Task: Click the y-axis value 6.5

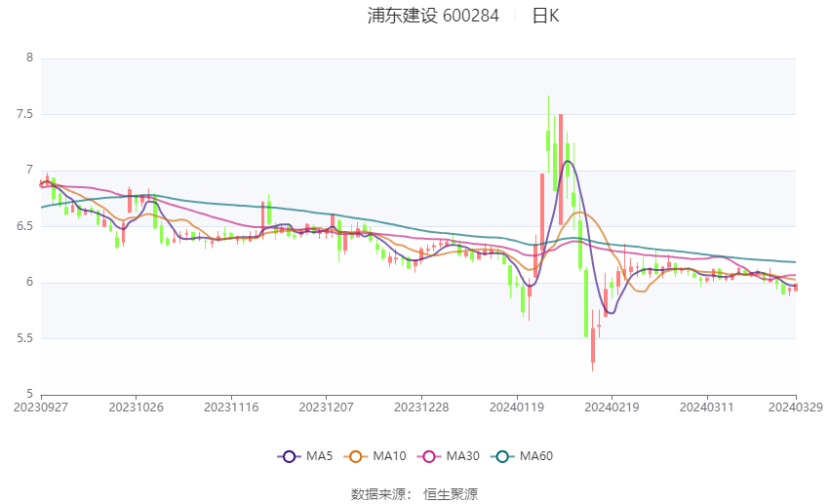Action: point(24,226)
